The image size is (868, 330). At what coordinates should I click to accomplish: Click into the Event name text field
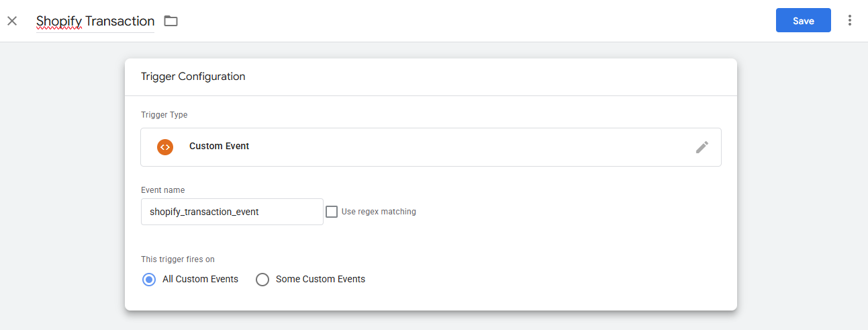(232, 212)
